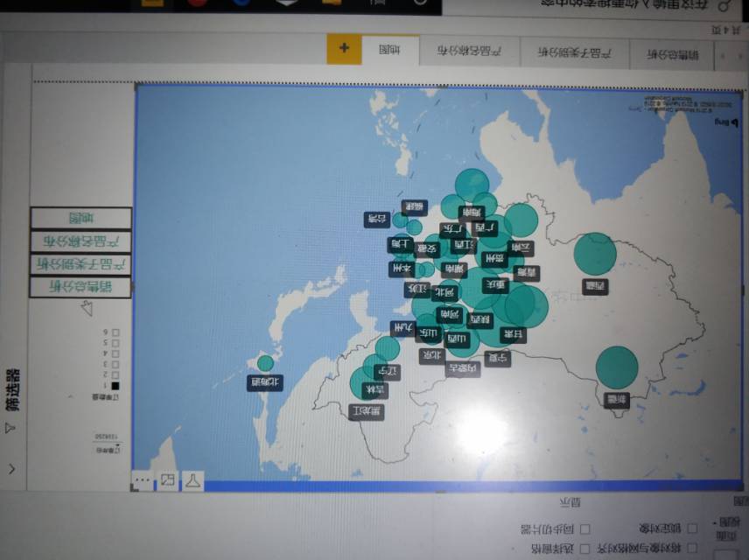Viewport: 749px width, 560px height.
Task: Click the 新疆 map label
Action: (616, 401)
